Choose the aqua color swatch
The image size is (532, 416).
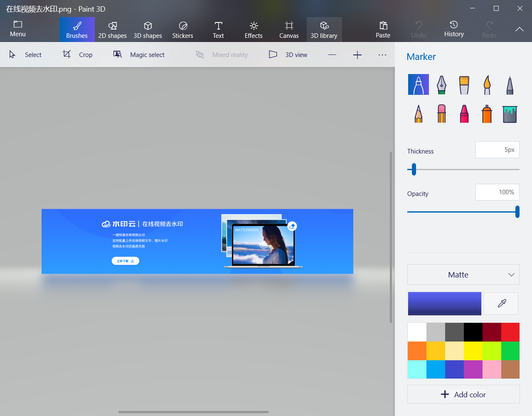tap(417, 369)
